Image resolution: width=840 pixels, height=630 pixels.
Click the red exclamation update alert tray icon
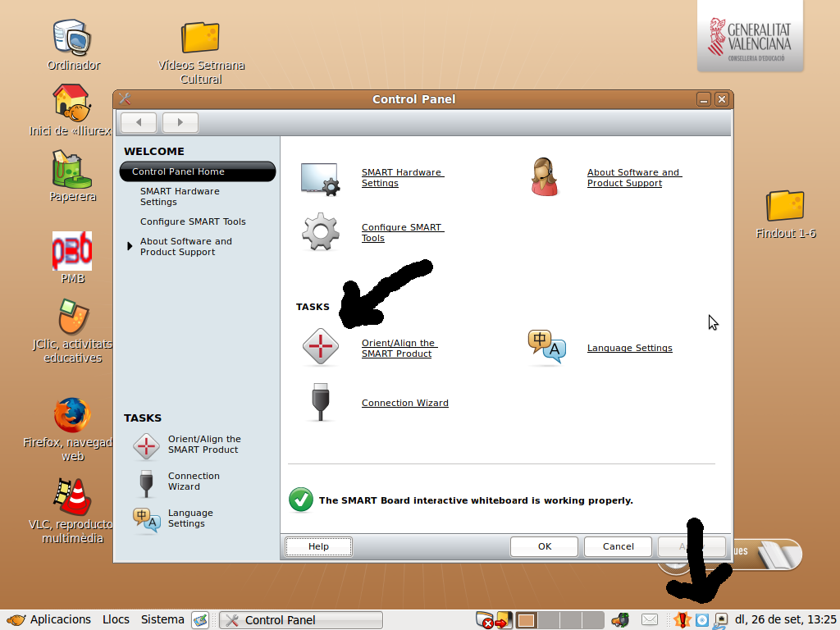tap(682, 620)
